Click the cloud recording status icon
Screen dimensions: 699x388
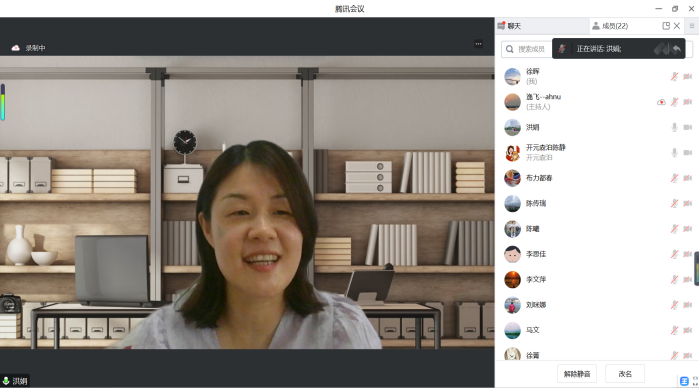(x=16, y=48)
